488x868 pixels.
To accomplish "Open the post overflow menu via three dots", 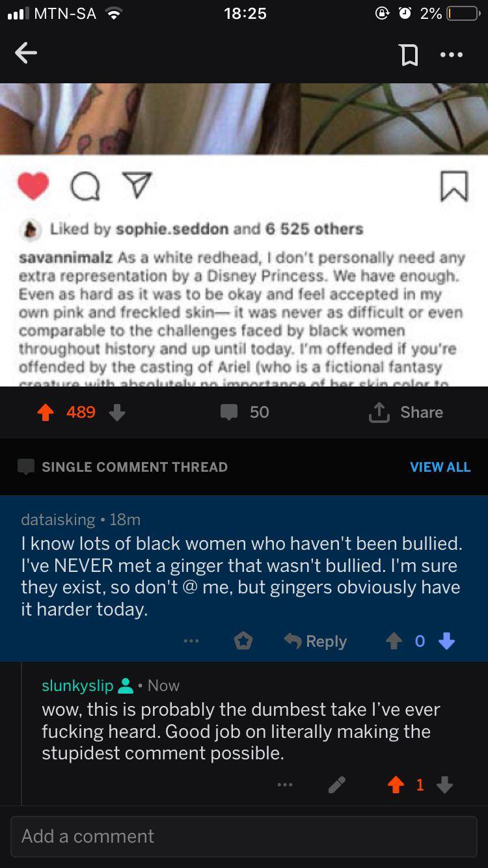I will coord(452,55).
